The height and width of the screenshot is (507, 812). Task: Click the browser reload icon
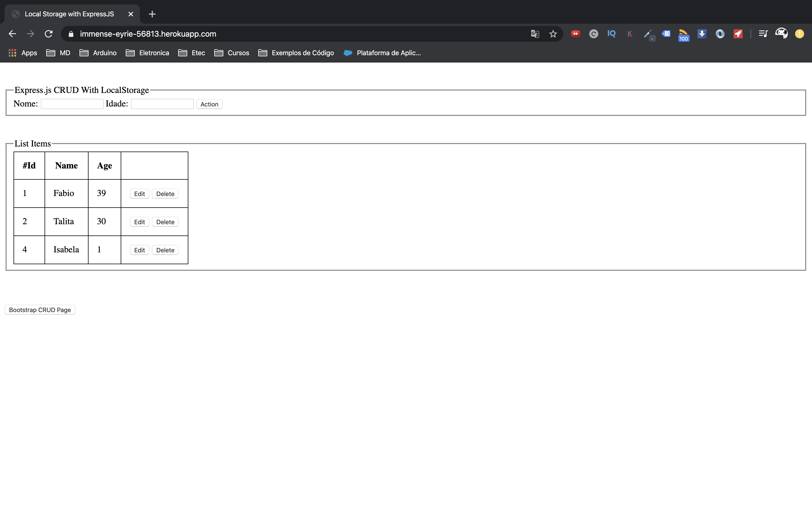pos(49,34)
